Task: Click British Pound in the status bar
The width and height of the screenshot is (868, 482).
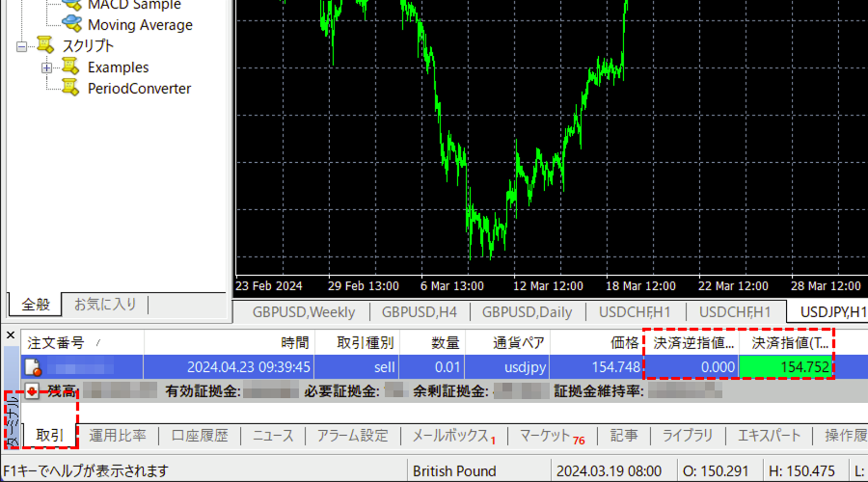Action: pyautogui.click(x=454, y=471)
